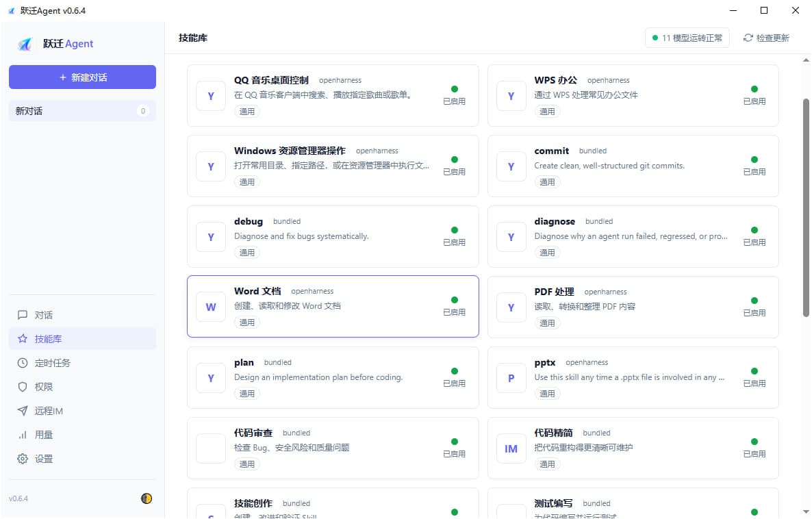Toggle 已启用 status of debug skill
The image size is (812, 519).
coord(454,236)
